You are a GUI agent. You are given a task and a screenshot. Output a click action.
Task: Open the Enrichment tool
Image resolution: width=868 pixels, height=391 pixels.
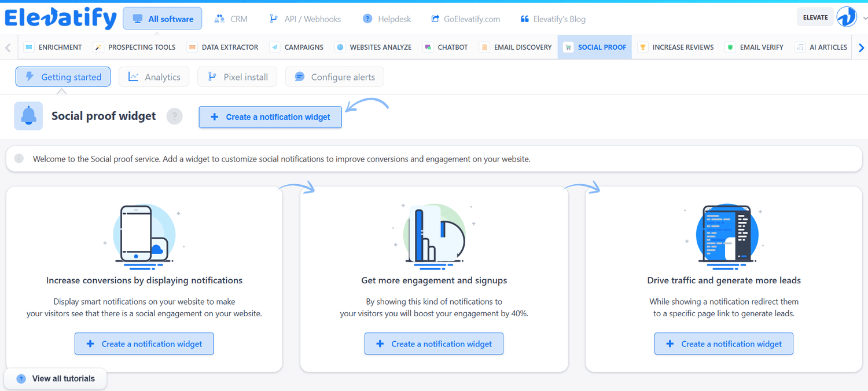[x=53, y=47]
